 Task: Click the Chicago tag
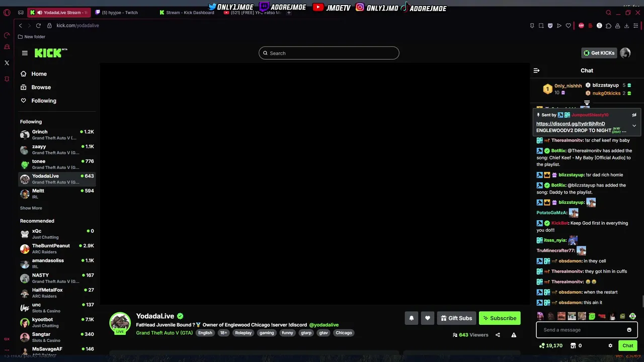point(344,333)
